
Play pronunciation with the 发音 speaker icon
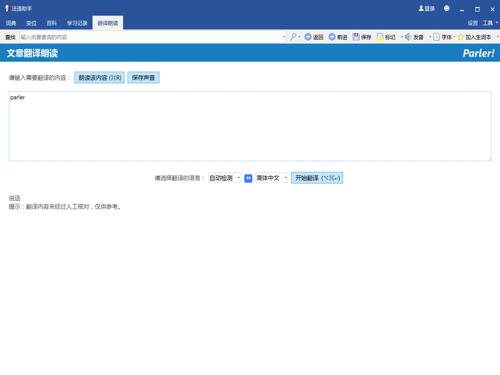pyautogui.click(x=408, y=37)
